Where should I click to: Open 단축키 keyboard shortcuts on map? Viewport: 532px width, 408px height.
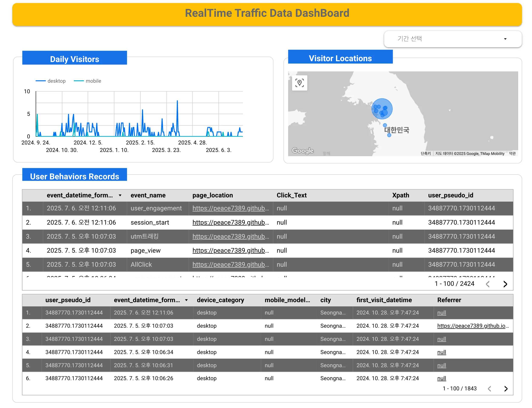pyautogui.click(x=426, y=153)
